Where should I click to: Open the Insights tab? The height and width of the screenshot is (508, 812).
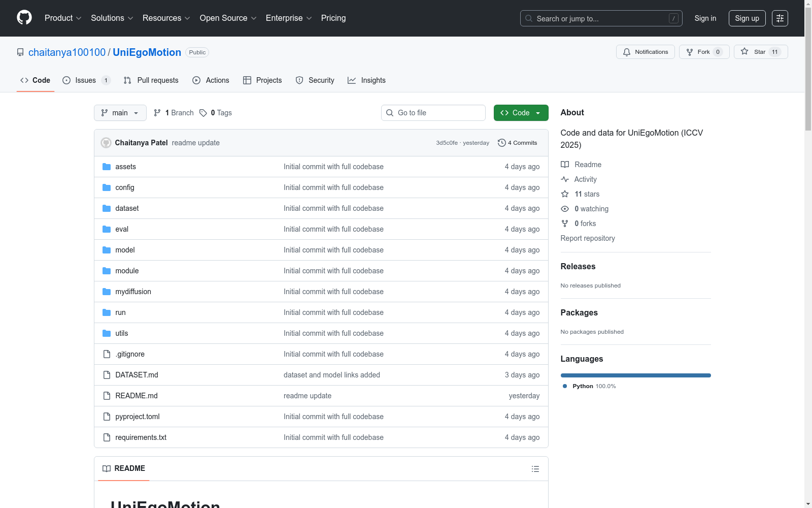click(366, 80)
